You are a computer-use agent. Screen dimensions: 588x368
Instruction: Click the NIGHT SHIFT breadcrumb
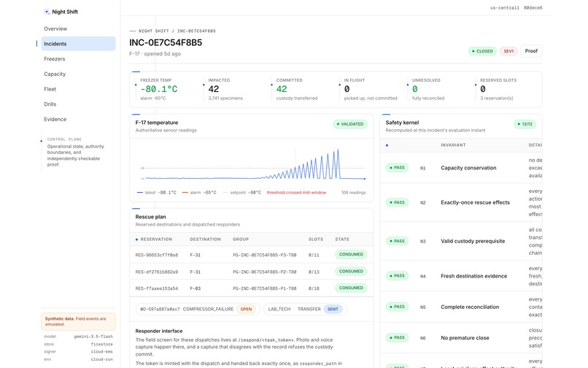click(154, 31)
